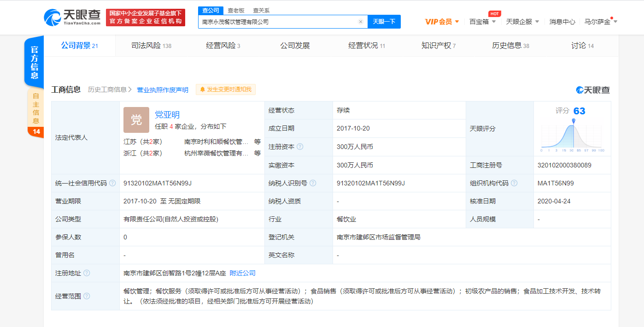Open the 历史信息 tab
Screen dimensions: 644x327
pyautogui.click(x=510, y=46)
